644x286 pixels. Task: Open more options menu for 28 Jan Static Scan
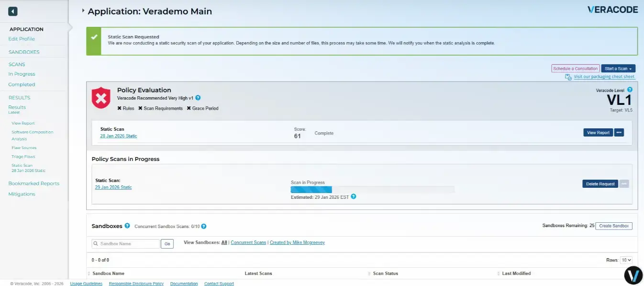pos(619,132)
